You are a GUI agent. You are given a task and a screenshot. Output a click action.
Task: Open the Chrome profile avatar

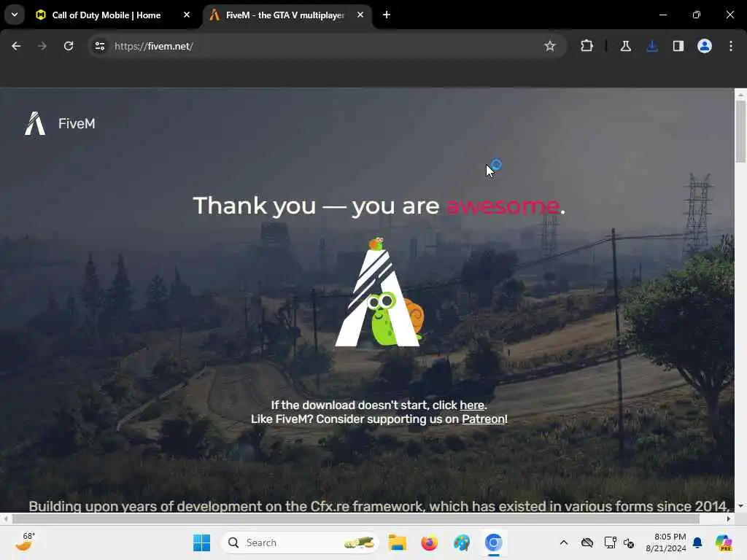pos(705,46)
